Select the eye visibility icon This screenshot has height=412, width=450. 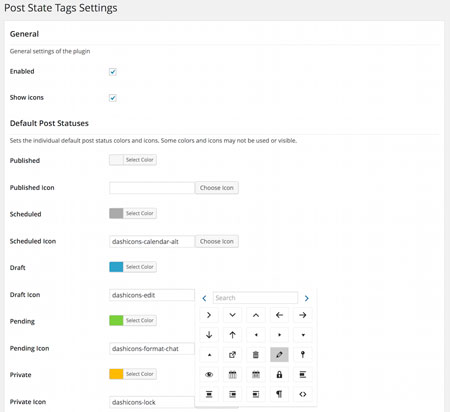pyautogui.click(x=209, y=375)
